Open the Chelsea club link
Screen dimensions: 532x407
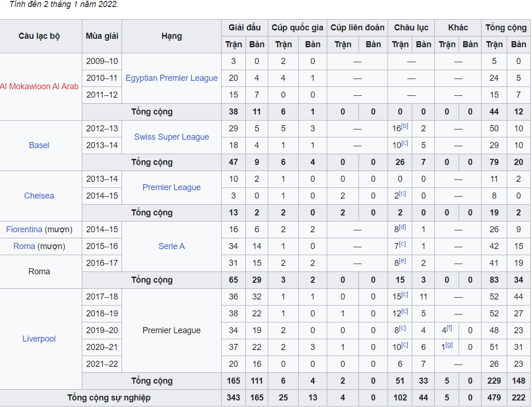(x=39, y=196)
